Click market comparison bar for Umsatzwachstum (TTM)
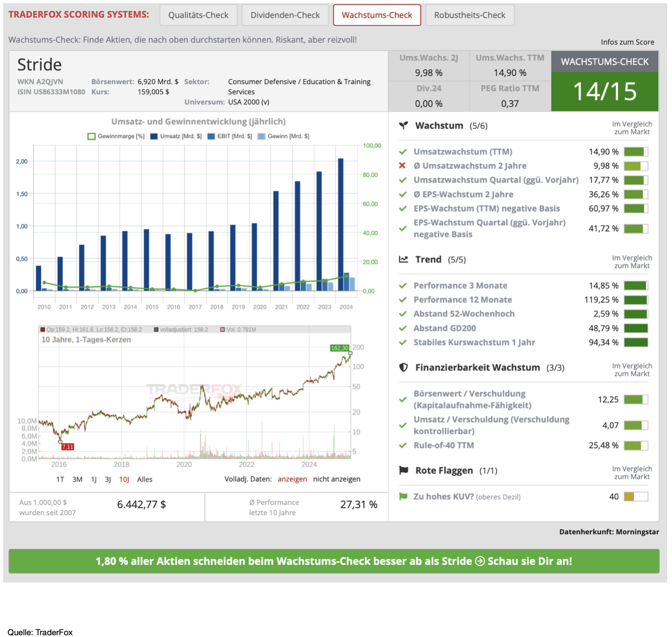Image resolution: width=672 pixels, height=637 pixels. pyautogui.click(x=636, y=152)
